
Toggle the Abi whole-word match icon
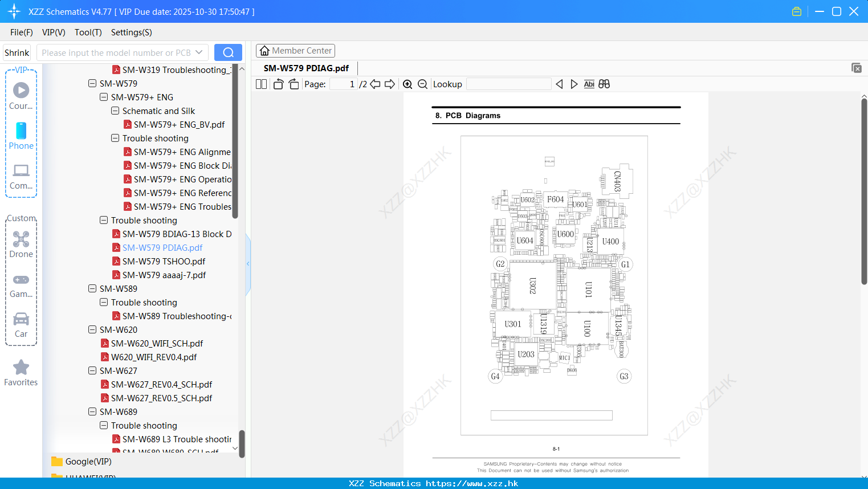click(x=589, y=84)
